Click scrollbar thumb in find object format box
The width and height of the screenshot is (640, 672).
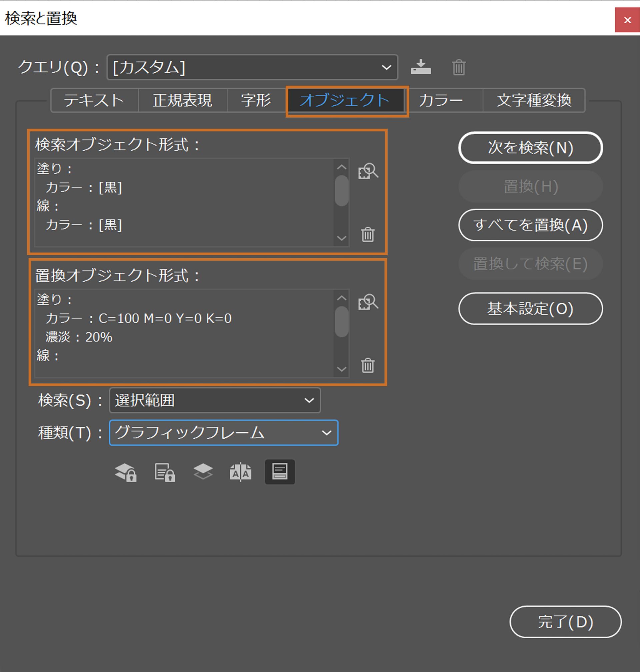click(341, 191)
